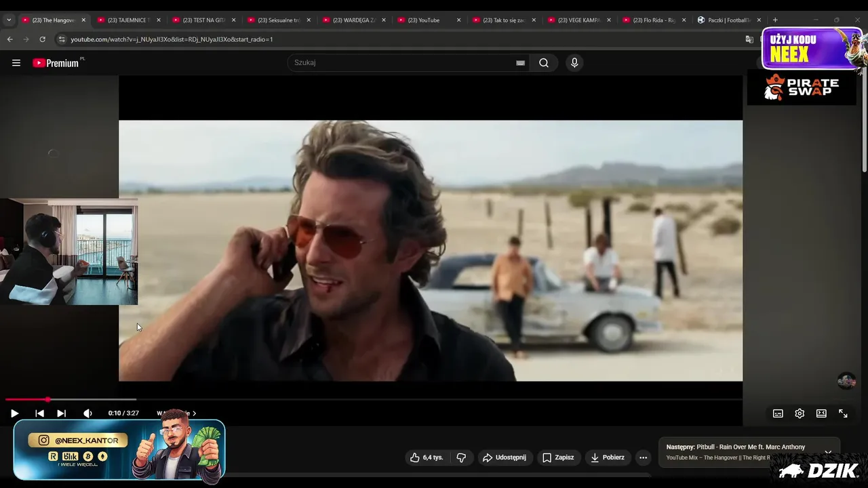Close the The Hangover tab
The width and height of the screenshot is (868, 488).
(83, 20)
